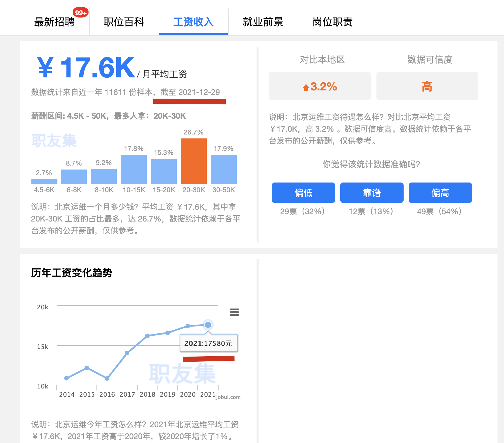504x443 pixels.
Task: Click the 3.2% regional comparison box
Action: (x=320, y=86)
